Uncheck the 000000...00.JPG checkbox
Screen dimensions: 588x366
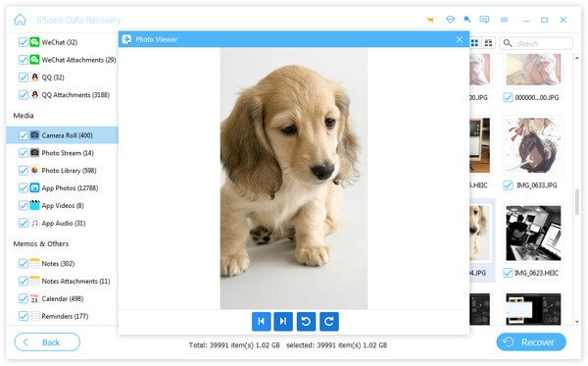pos(508,97)
